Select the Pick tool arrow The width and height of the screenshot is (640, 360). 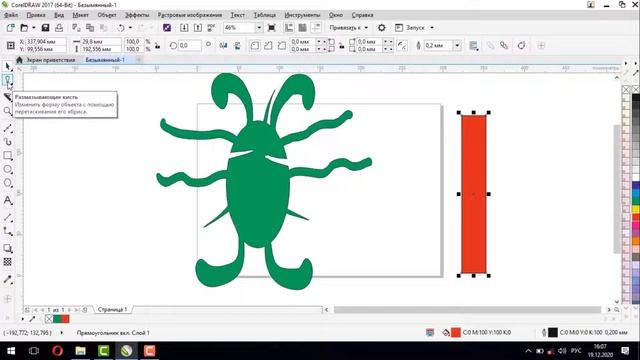tap(7, 66)
